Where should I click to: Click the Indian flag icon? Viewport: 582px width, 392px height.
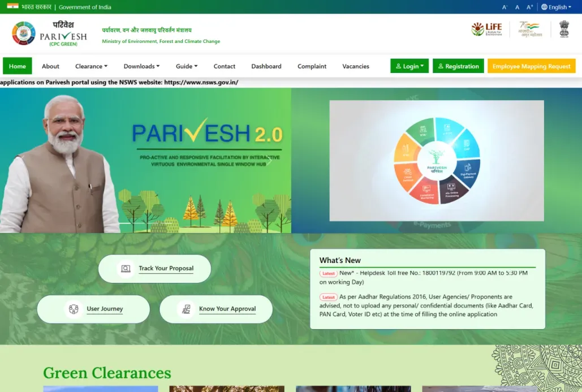tap(12, 6)
